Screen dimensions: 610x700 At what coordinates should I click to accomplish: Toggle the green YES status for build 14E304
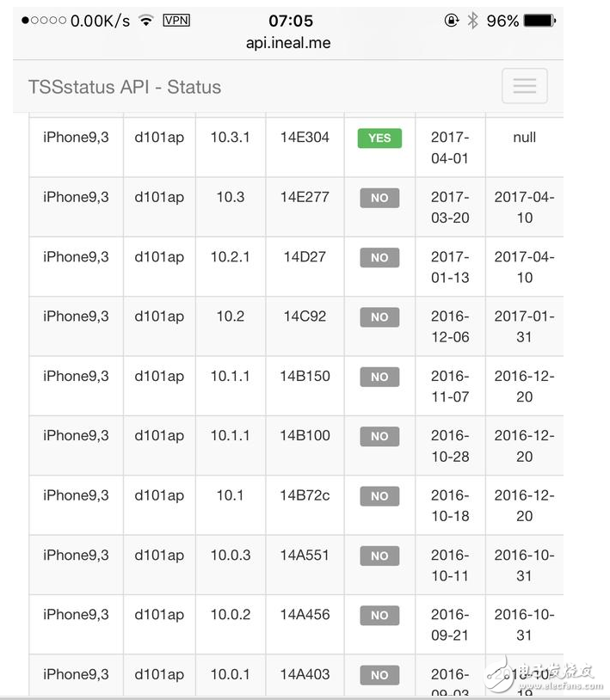click(x=379, y=138)
